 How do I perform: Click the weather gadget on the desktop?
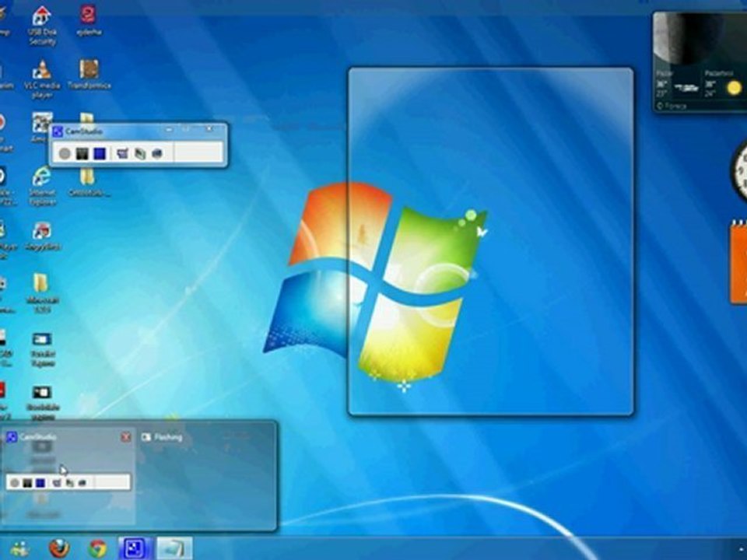pyautogui.click(x=700, y=62)
